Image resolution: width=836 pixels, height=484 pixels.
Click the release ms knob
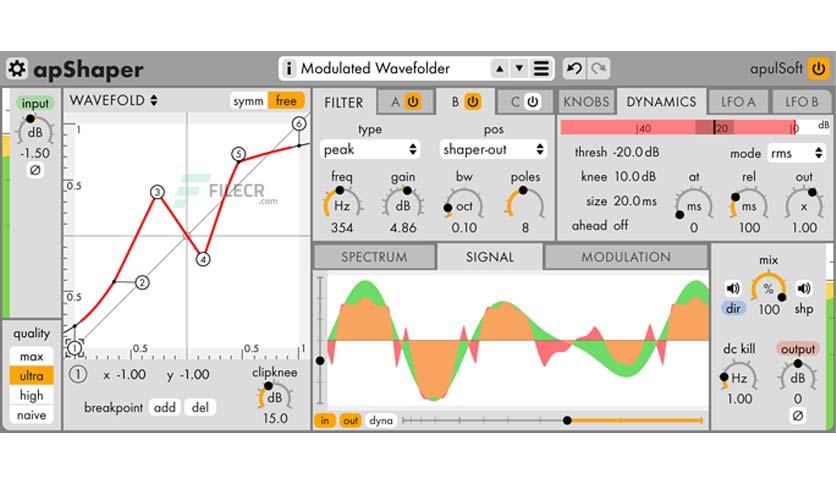(749, 205)
